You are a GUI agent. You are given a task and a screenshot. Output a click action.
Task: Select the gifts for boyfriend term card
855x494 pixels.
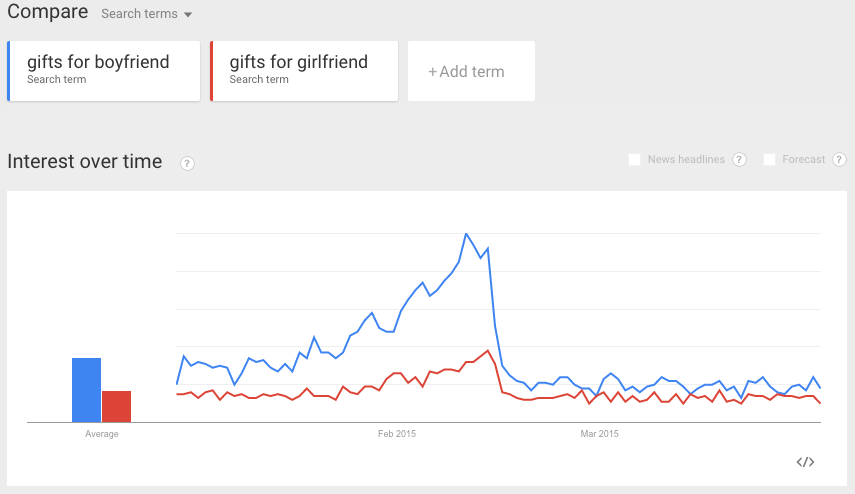104,71
